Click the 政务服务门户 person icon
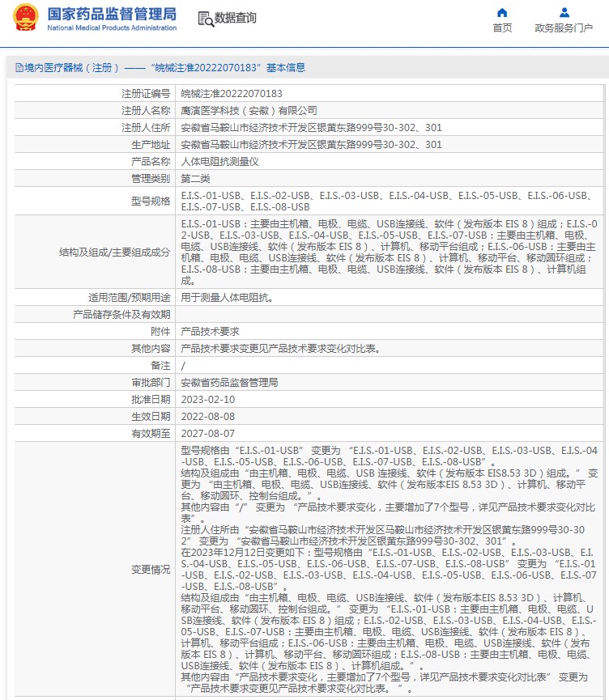This screenshot has width=609, height=700. [564, 12]
